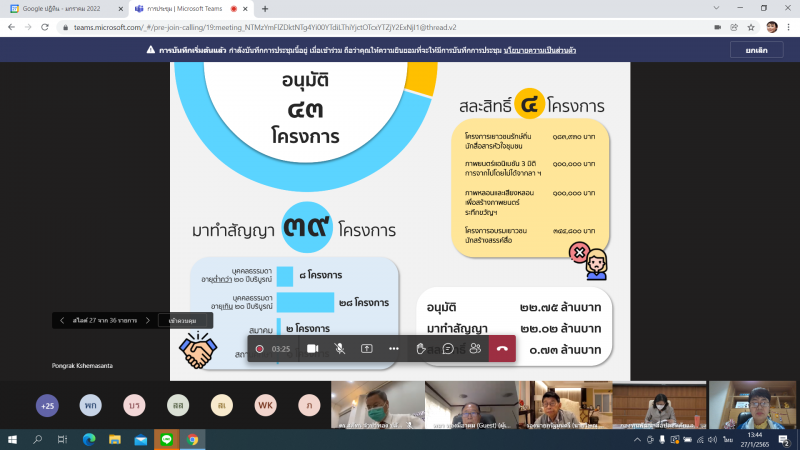Open Chrome profile avatar
This screenshot has width=800, height=450.
pos(772,28)
